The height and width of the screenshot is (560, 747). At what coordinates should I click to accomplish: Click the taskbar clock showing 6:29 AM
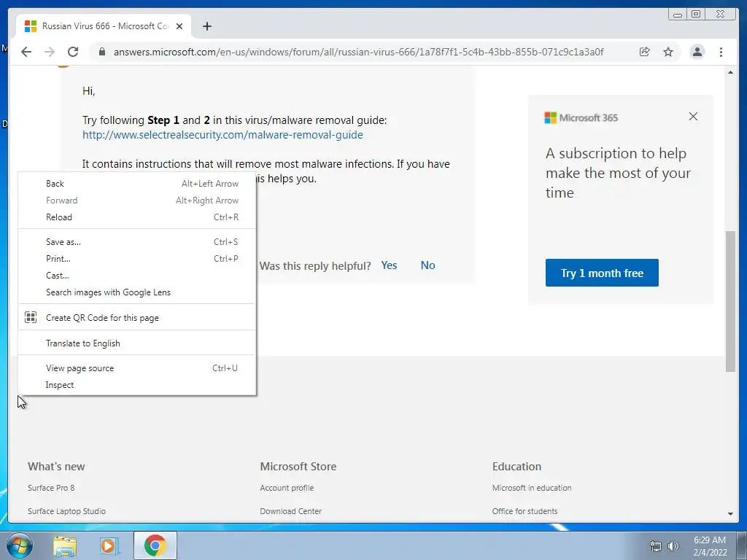[x=710, y=546]
